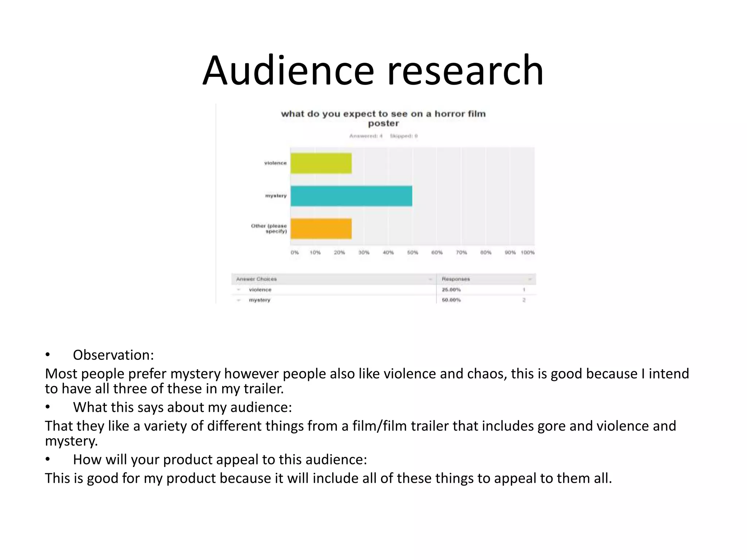Viewport: 747px width, 560px height.
Task: Click the '50%' axis tick label
Action: tap(413, 252)
